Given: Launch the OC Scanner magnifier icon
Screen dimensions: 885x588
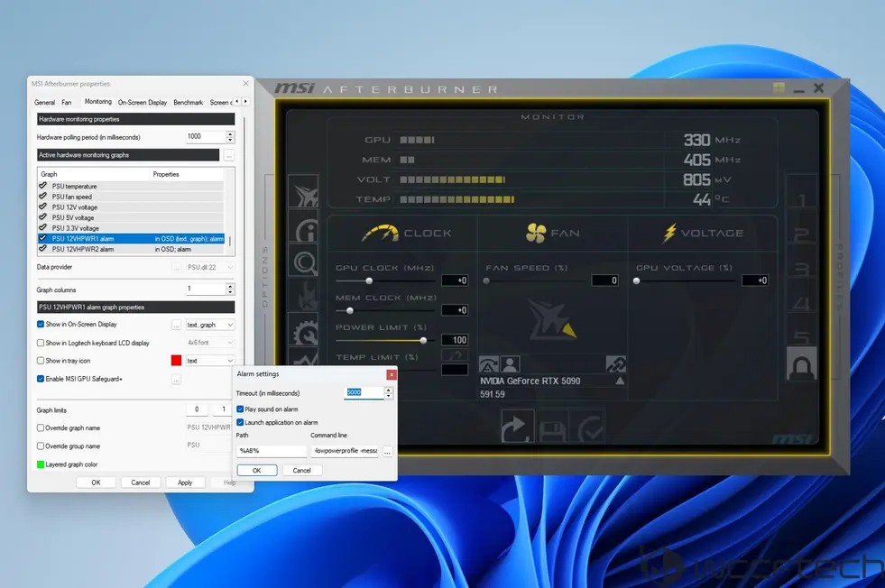Looking at the screenshot, I should tap(305, 262).
